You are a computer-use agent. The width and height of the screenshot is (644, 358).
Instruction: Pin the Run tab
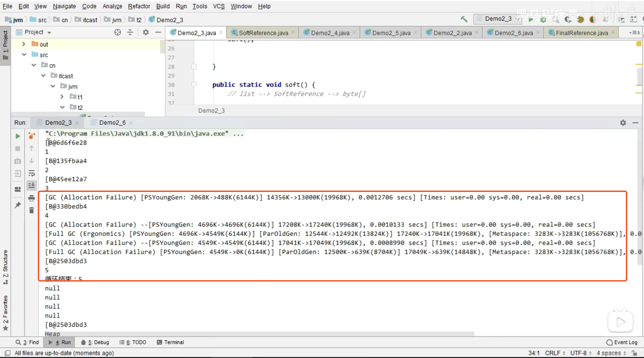click(x=18, y=205)
